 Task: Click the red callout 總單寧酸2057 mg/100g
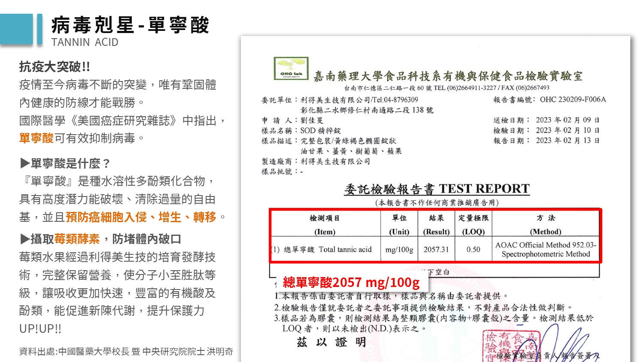coord(351,282)
